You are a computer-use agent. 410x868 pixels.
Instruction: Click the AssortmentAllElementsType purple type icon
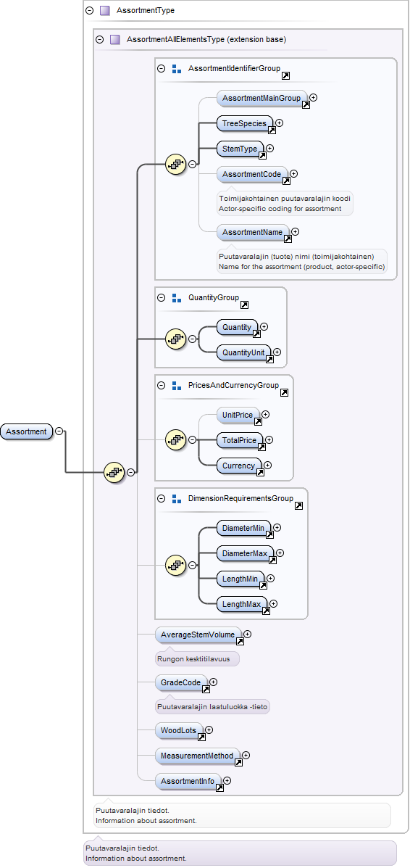click(114, 39)
